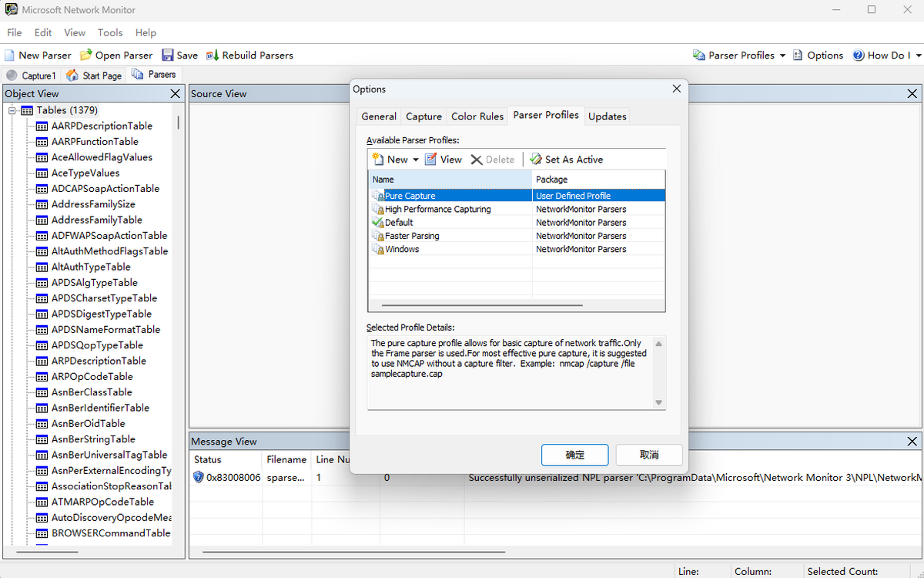Open the Tools menu
This screenshot has height=578, width=924.
pos(110,32)
